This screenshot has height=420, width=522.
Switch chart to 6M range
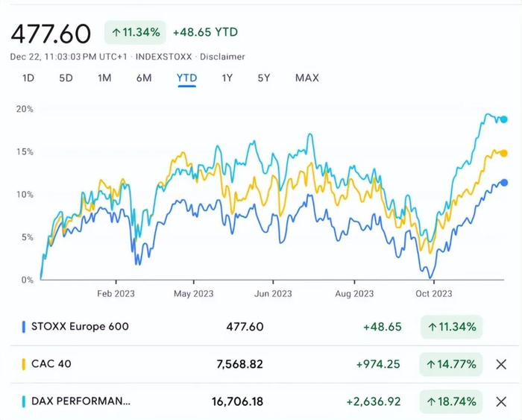[144, 78]
